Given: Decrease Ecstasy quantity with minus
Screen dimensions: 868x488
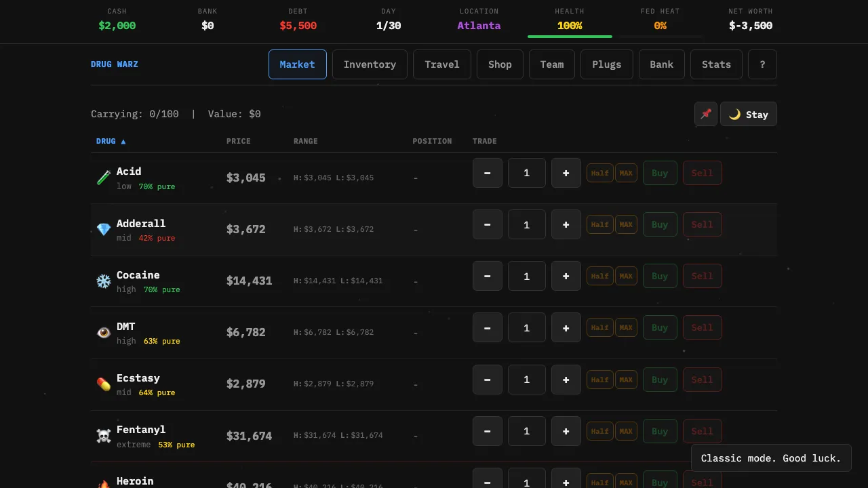Looking at the screenshot, I should click(x=488, y=380).
